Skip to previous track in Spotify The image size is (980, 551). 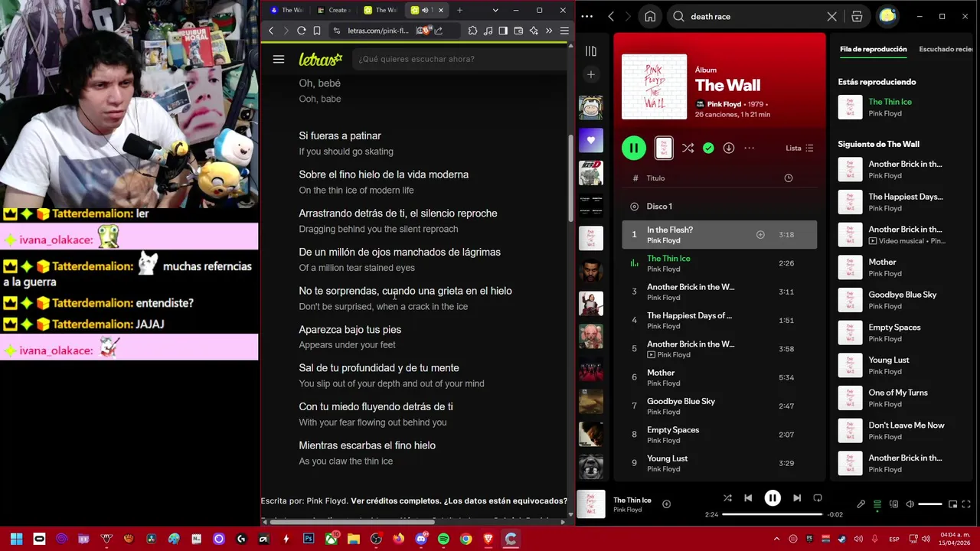(748, 498)
